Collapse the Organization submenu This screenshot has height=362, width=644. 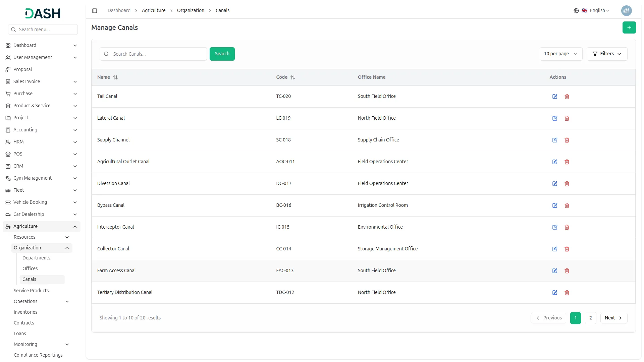coord(42,248)
